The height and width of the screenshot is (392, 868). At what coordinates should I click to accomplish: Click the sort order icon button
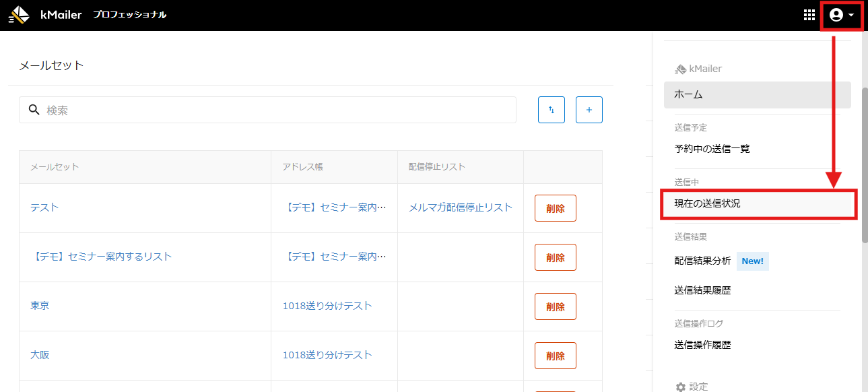[x=552, y=110]
